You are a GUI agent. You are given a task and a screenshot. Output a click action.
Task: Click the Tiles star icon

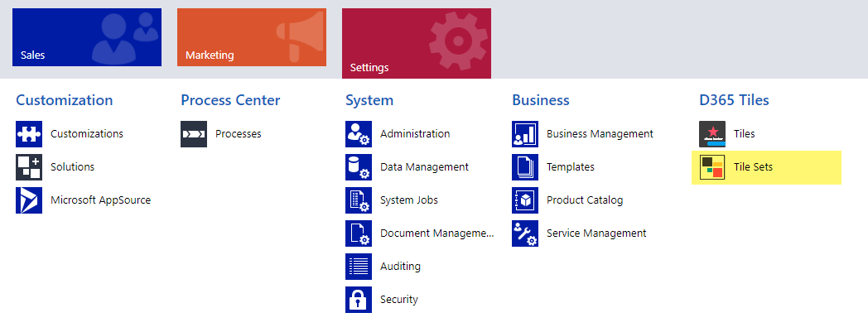[712, 134]
